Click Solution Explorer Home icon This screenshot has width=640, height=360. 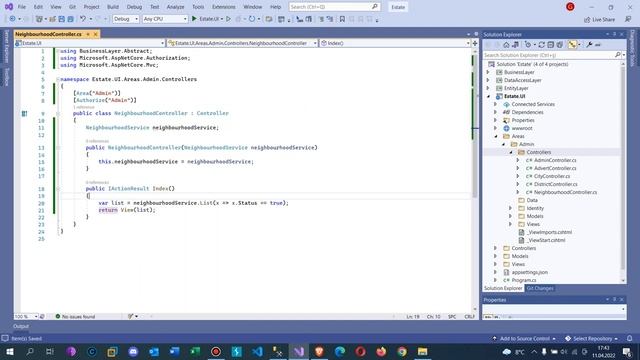coord(506,45)
